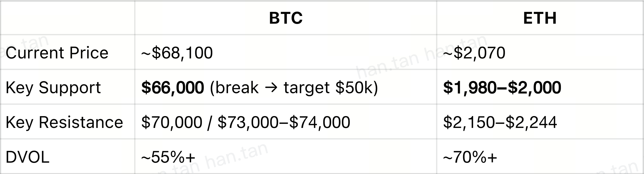Click the BTC price ~$68,100

tap(177, 53)
